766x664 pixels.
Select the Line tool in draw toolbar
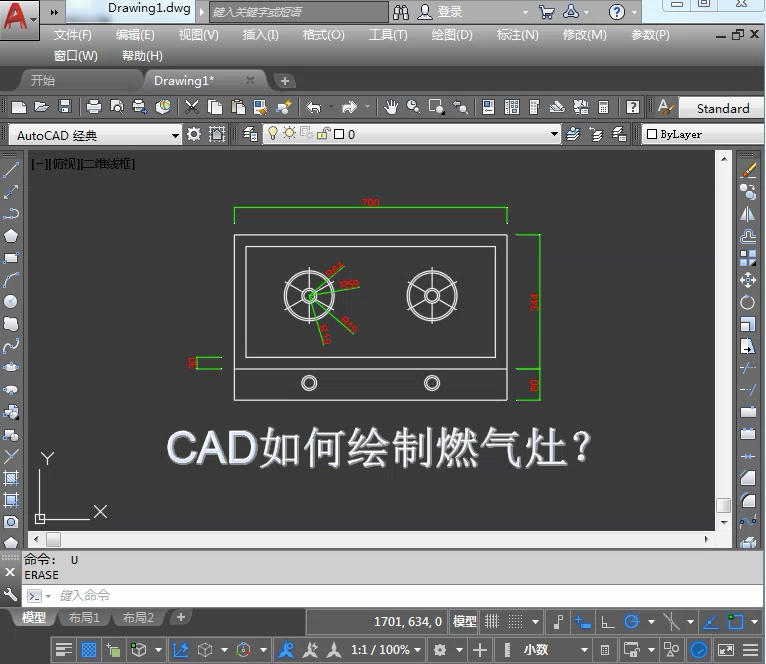click(11, 170)
